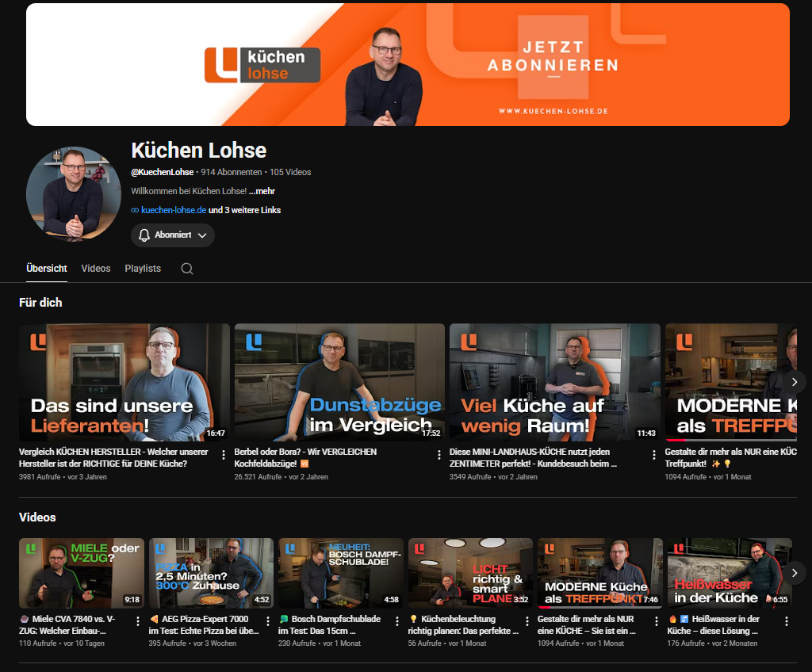Open title 'Heißwasser in der Küche – diese Lösung'
This screenshot has width=812, height=672.
(x=714, y=625)
